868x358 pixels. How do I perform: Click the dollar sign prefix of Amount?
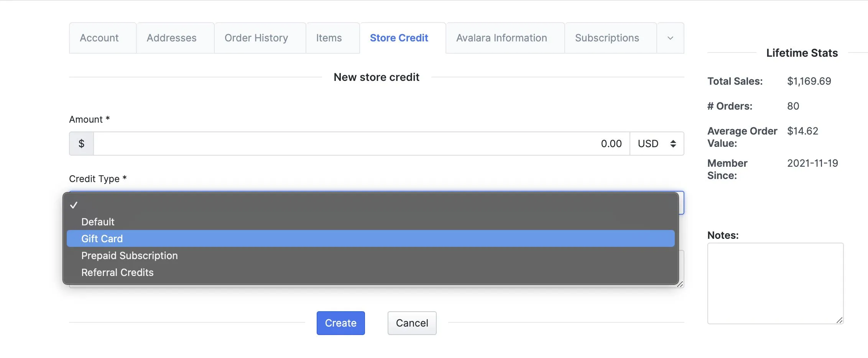point(81,144)
